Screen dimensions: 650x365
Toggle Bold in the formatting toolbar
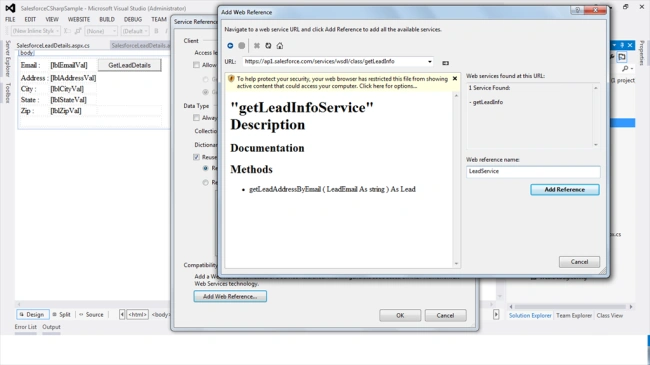click(x=156, y=31)
